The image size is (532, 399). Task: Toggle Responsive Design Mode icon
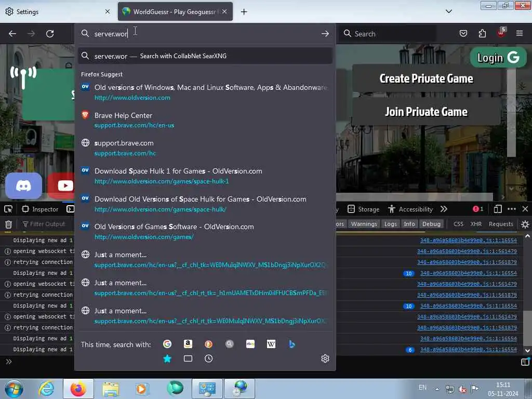pos(497,209)
